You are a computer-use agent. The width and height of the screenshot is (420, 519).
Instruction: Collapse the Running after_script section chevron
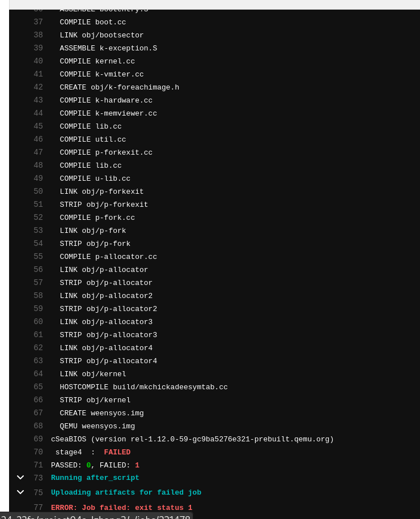coord(20,478)
